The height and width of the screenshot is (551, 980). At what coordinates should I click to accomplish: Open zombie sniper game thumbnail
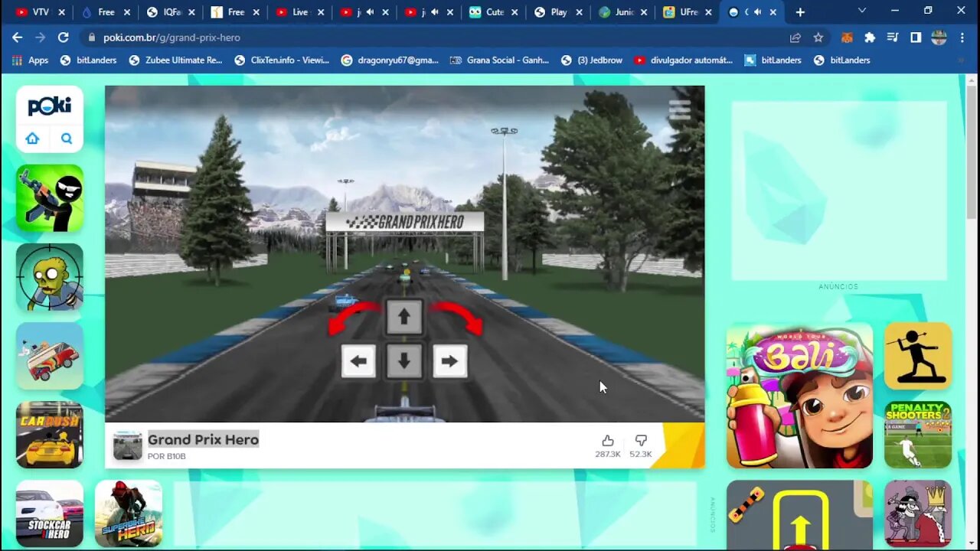pyautogui.click(x=50, y=277)
